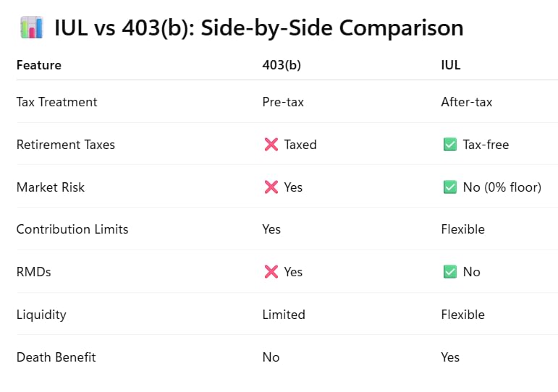558x392 pixels.
Task: Click the red X in RMDs row
Action: click(x=271, y=272)
